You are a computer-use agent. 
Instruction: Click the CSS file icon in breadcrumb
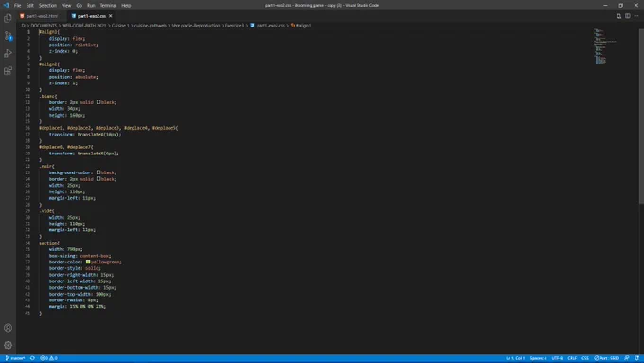(252, 26)
